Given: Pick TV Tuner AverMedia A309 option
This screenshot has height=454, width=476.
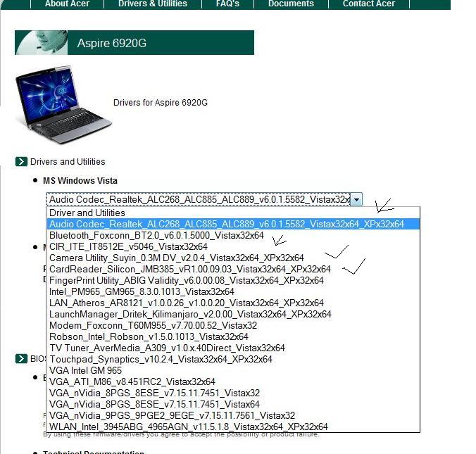Looking at the screenshot, I should coord(233,348).
